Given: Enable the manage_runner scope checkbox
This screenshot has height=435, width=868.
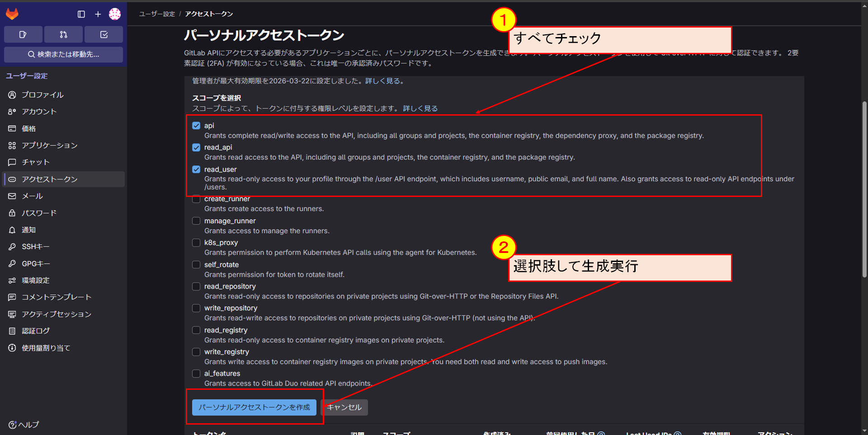Looking at the screenshot, I should pos(196,221).
